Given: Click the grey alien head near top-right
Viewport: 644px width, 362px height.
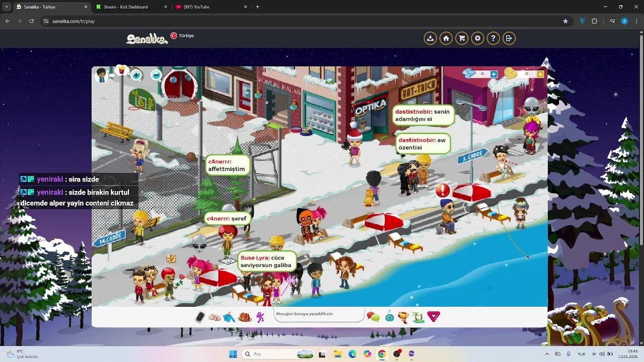Looking at the screenshot, I should 532,106.
